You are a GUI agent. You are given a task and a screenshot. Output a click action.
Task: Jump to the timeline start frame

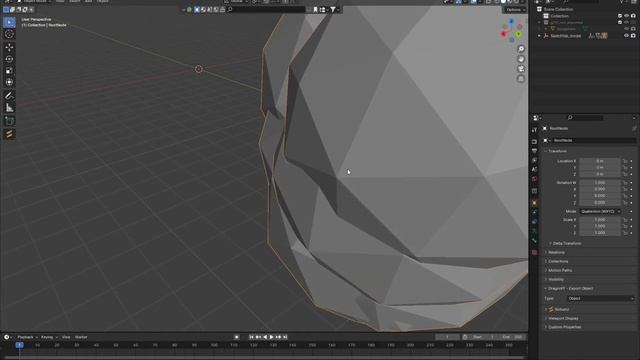click(251, 337)
